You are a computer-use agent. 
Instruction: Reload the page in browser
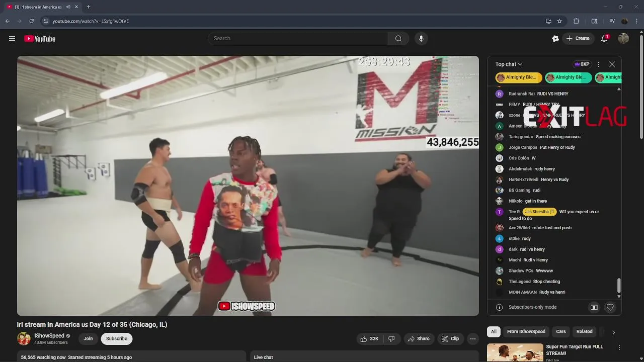31,21
